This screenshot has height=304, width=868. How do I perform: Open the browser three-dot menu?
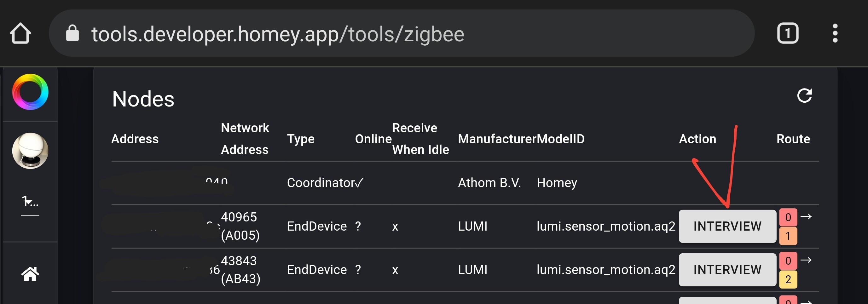click(x=835, y=33)
